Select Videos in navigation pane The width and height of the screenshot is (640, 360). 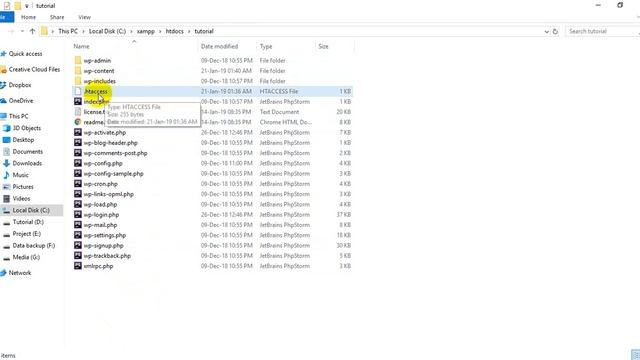click(21, 198)
